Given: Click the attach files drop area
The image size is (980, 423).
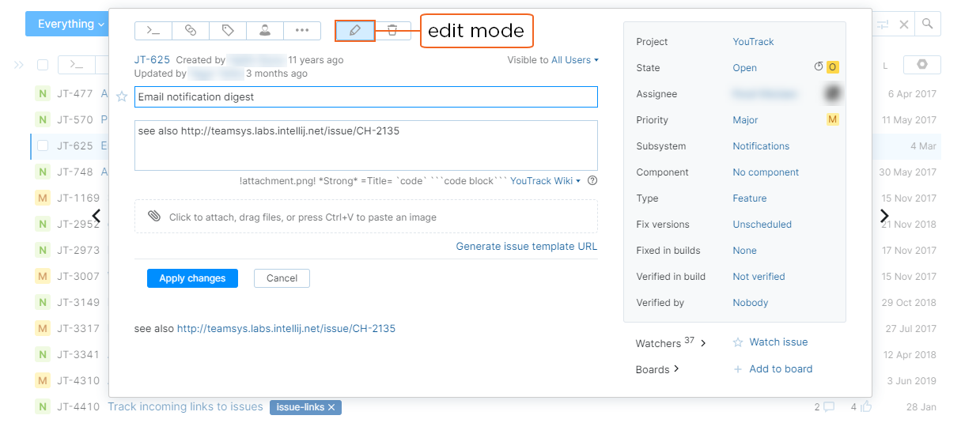Looking at the screenshot, I should [x=365, y=217].
